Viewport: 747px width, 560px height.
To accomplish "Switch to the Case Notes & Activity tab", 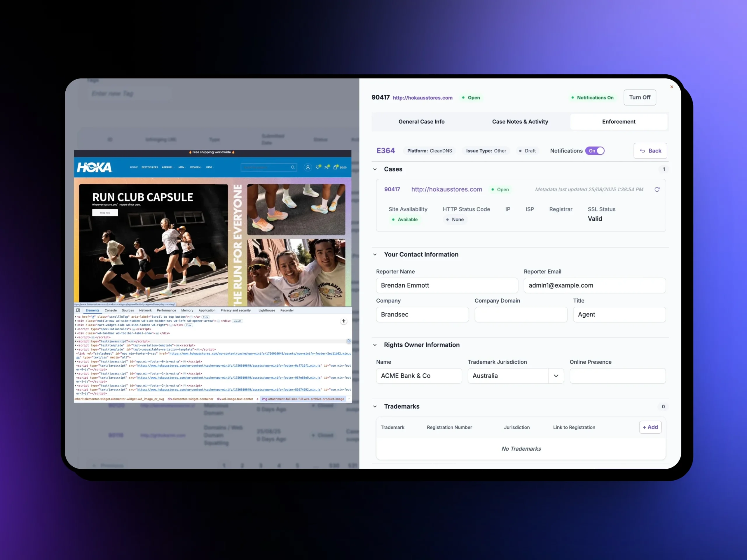I will (x=520, y=122).
